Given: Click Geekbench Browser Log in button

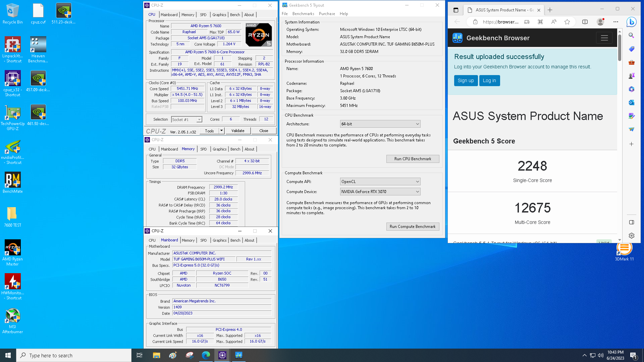Looking at the screenshot, I should pyautogui.click(x=489, y=80).
